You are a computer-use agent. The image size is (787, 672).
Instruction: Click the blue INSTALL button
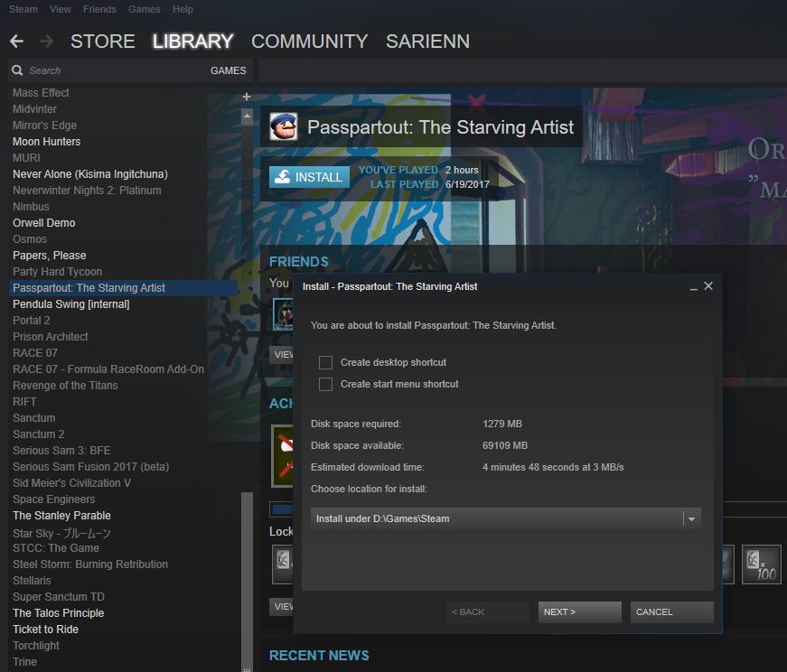(x=309, y=177)
